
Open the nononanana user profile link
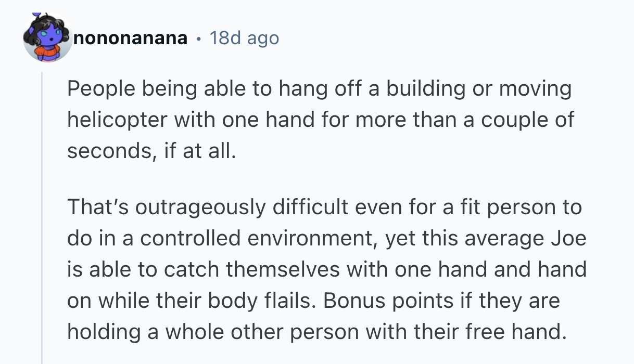coord(131,38)
